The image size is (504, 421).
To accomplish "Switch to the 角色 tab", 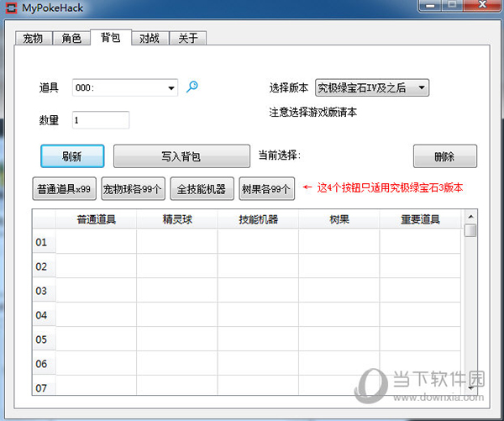I will 71,39.
